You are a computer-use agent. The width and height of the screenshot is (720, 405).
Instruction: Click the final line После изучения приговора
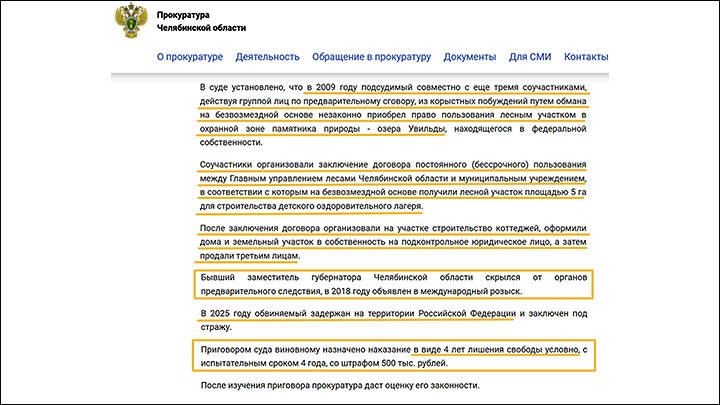click(340, 386)
